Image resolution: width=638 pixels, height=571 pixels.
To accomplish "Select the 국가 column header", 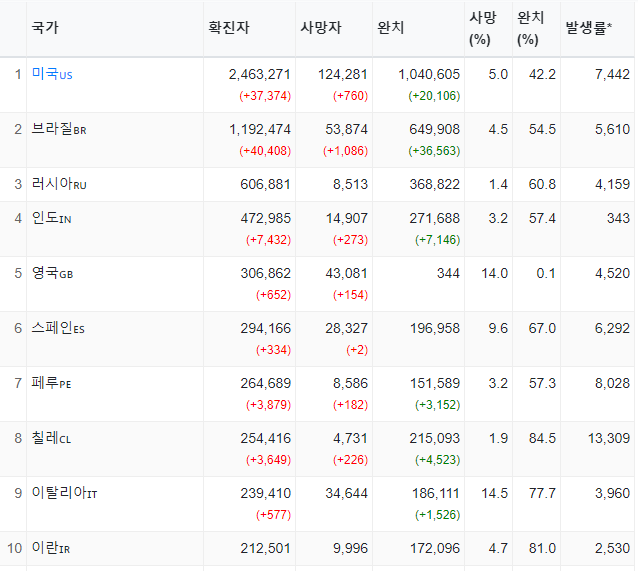I will click(45, 28).
